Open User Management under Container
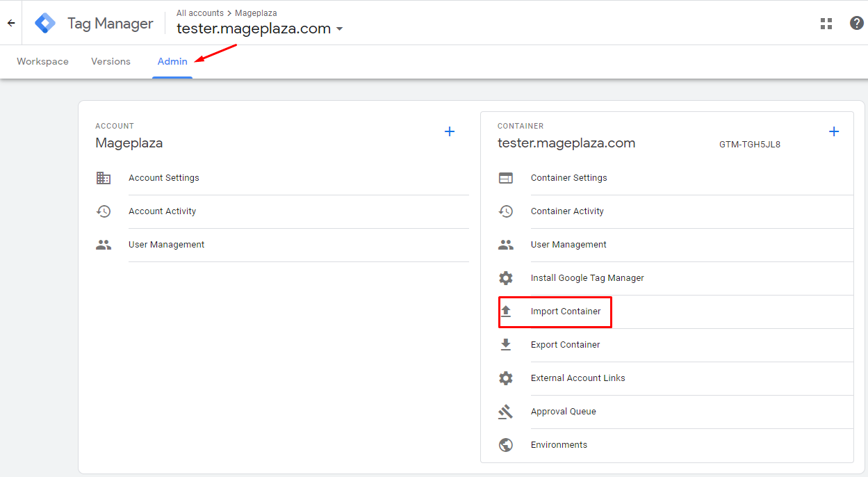 coord(568,245)
